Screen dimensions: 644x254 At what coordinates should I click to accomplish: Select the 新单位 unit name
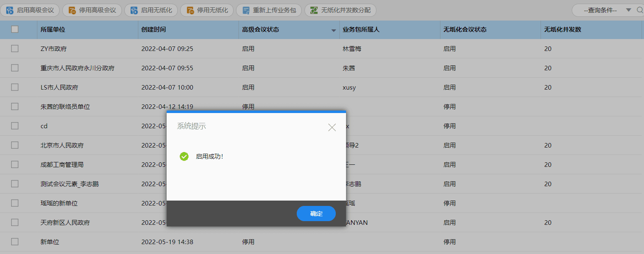[x=50, y=242]
